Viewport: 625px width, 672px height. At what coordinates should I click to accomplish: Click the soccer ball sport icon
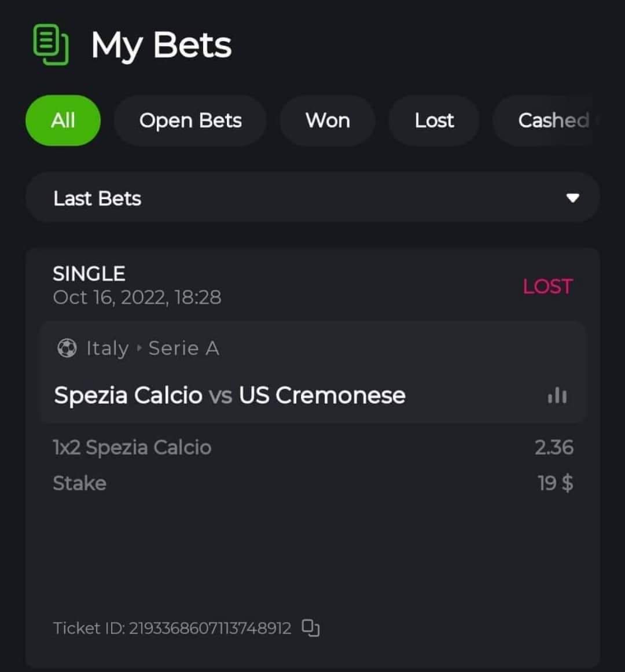67,348
